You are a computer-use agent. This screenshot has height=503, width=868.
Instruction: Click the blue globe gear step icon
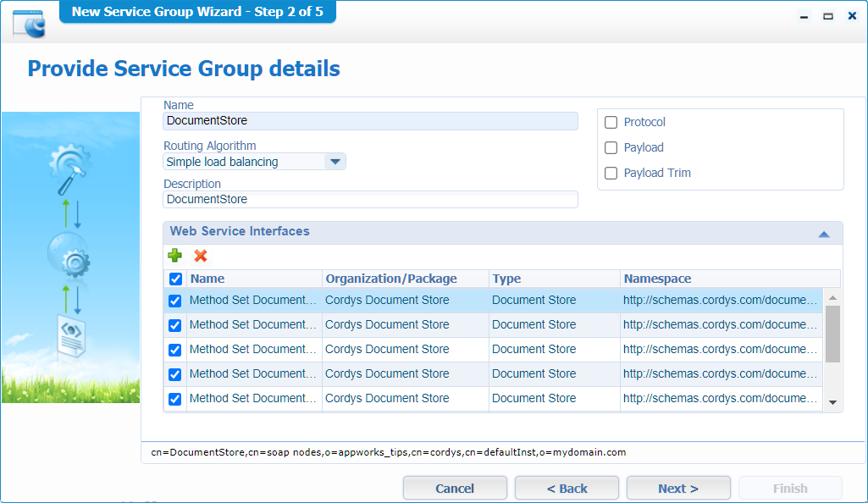pyautogui.click(x=69, y=257)
